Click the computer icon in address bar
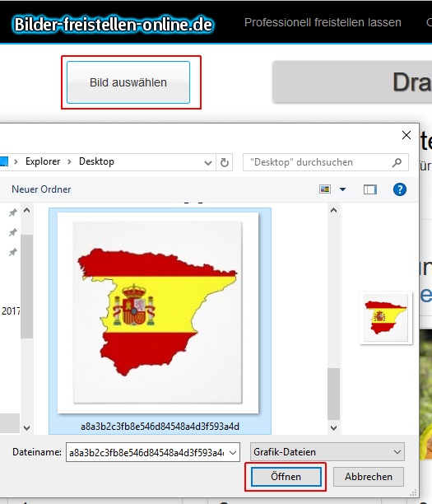This screenshot has height=504, width=432. [4, 161]
